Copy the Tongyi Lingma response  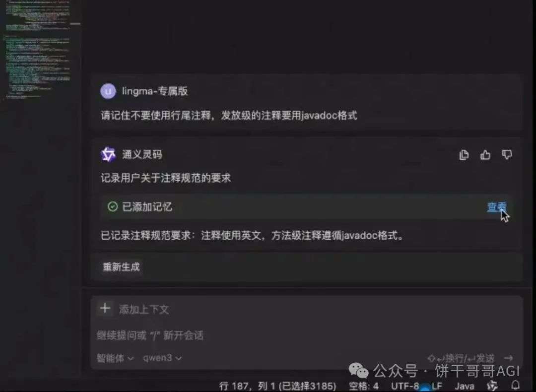(x=464, y=155)
